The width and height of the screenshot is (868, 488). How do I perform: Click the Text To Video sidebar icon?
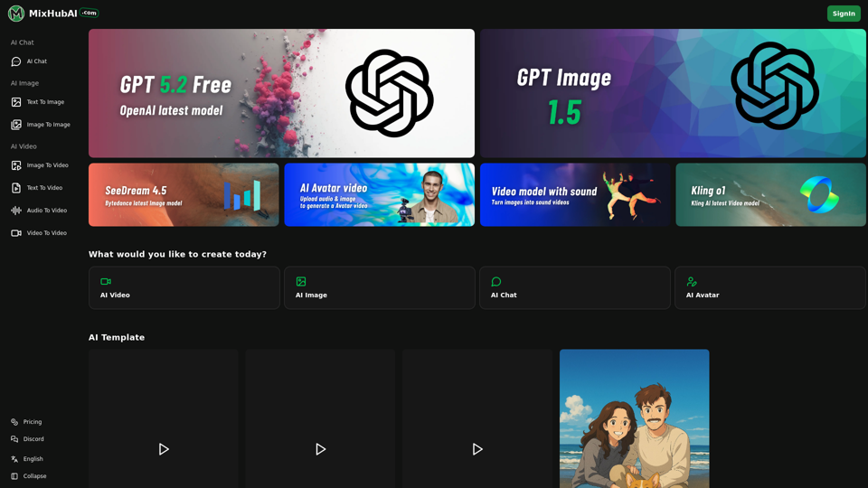point(16,188)
